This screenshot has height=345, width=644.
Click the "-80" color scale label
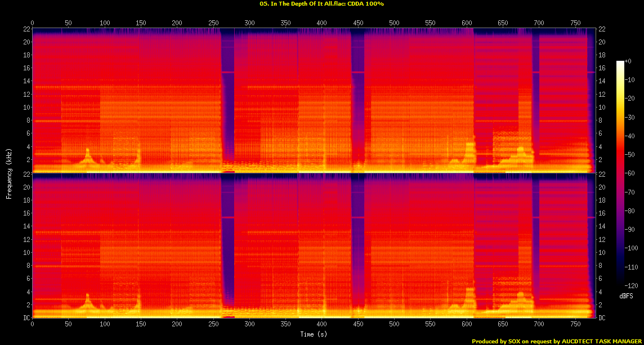(629, 210)
